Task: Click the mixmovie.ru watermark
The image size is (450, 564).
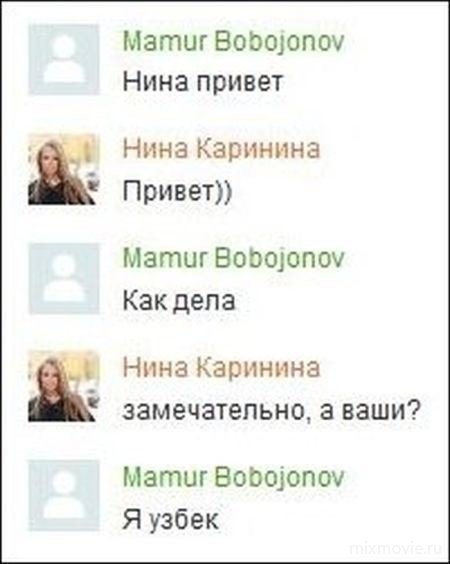Action: click(x=396, y=548)
